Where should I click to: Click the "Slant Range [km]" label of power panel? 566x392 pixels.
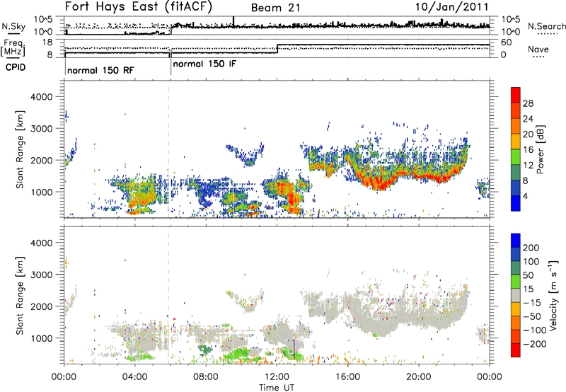click(x=20, y=149)
